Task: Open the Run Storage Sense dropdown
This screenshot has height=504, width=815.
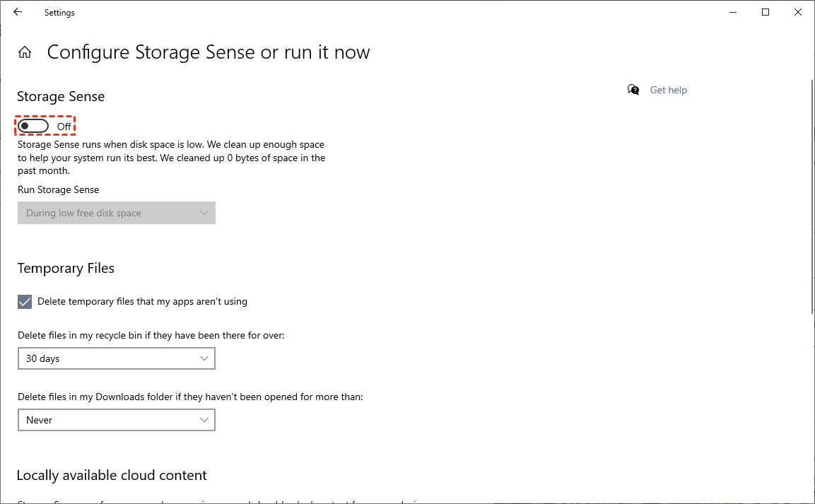Action: [116, 213]
